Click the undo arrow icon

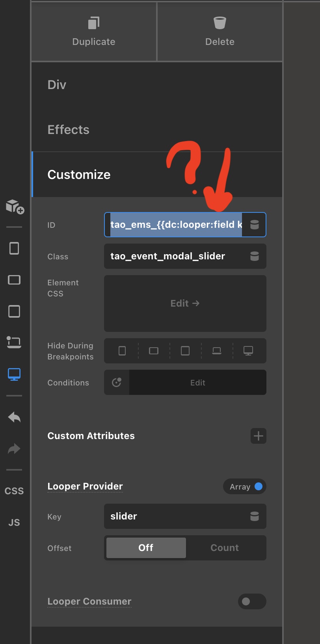14,417
